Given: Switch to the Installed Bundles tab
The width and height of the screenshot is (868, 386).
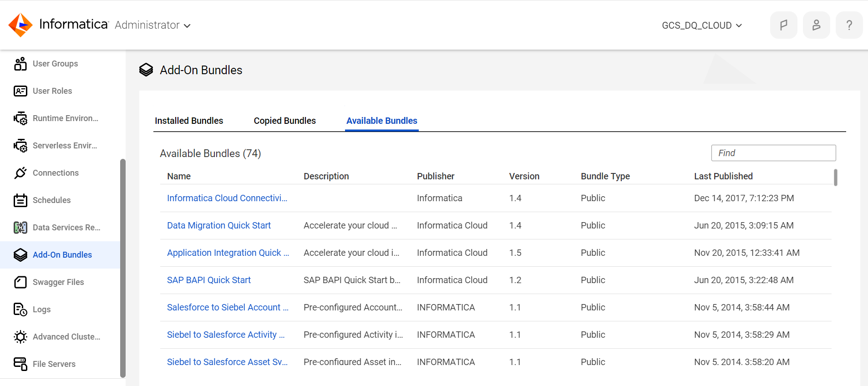Looking at the screenshot, I should click(189, 121).
